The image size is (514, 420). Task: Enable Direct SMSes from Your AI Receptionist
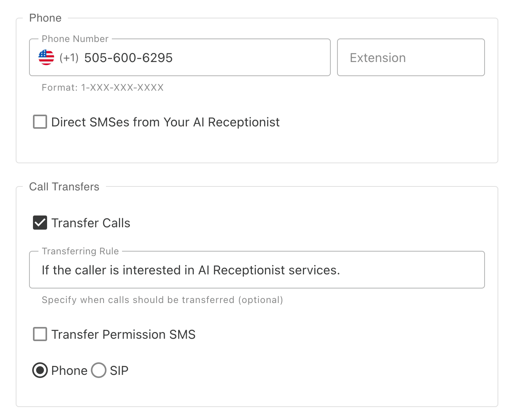tap(40, 122)
